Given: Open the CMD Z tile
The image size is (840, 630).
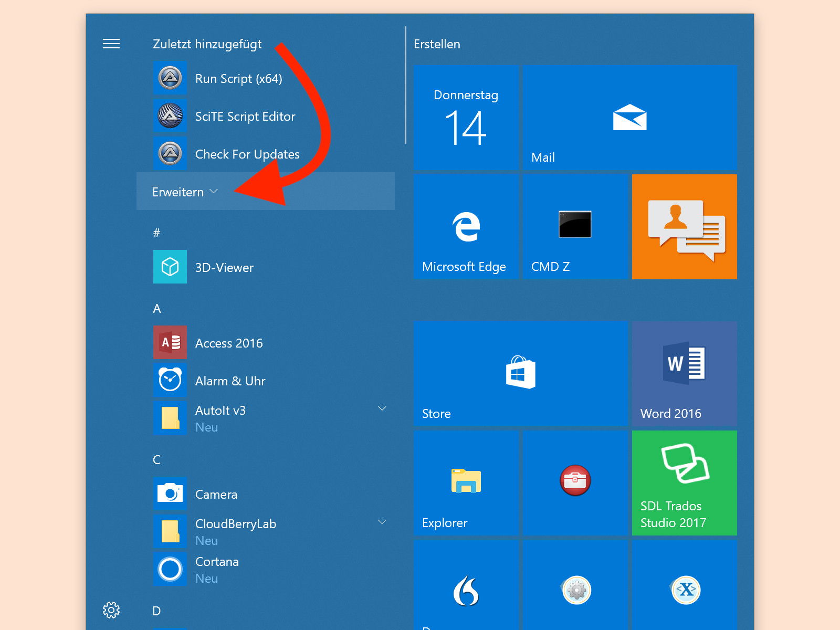Looking at the screenshot, I should click(575, 227).
